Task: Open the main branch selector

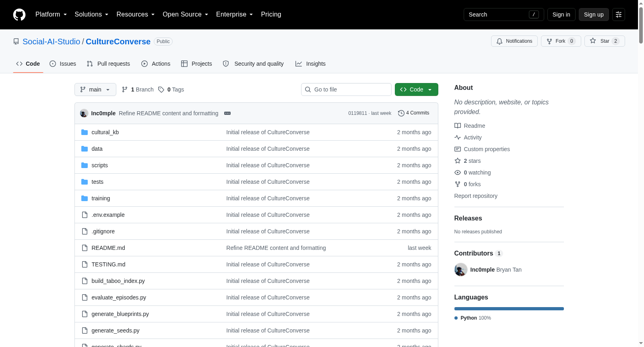Action: point(95,89)
